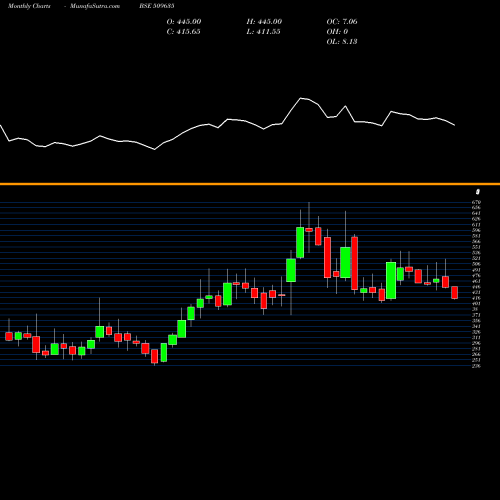The height and width of the screenshot is (500, 500).
Task: Select the OL: 8.13 reading
Action: [342, 42]
